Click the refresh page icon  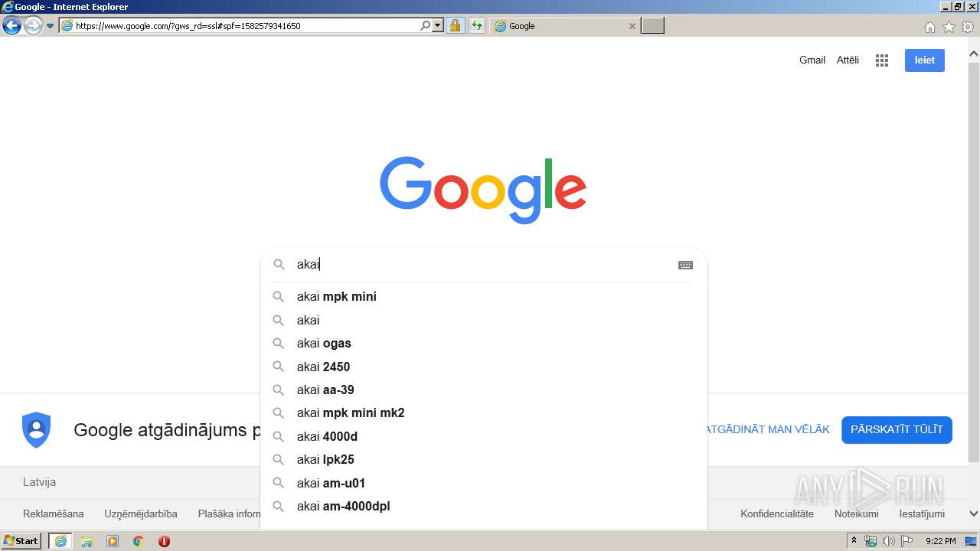[477, 26]
